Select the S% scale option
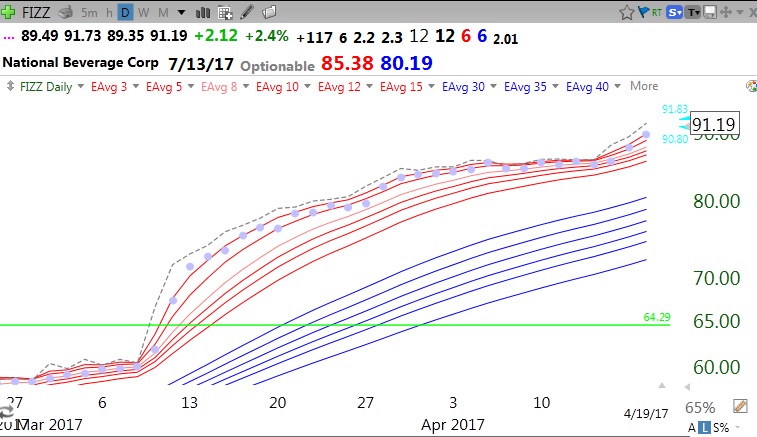This screenshot has width=757, height=437. [x=721, y=428]
